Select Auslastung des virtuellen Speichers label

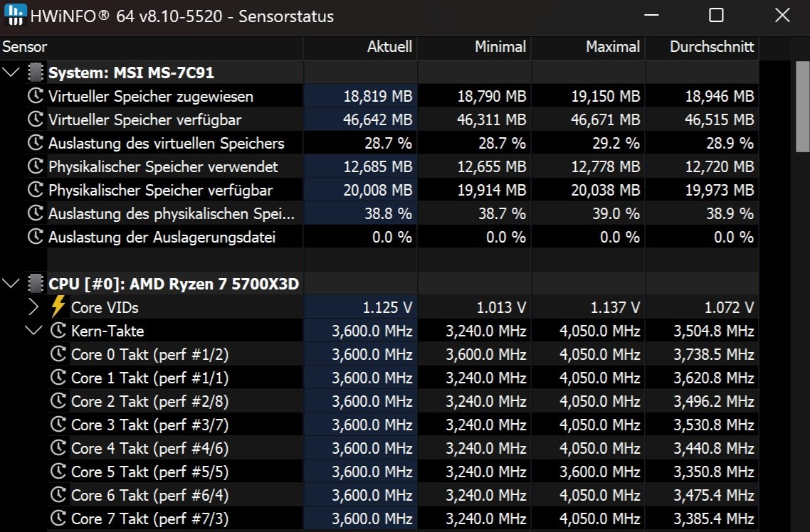[167, 144]
